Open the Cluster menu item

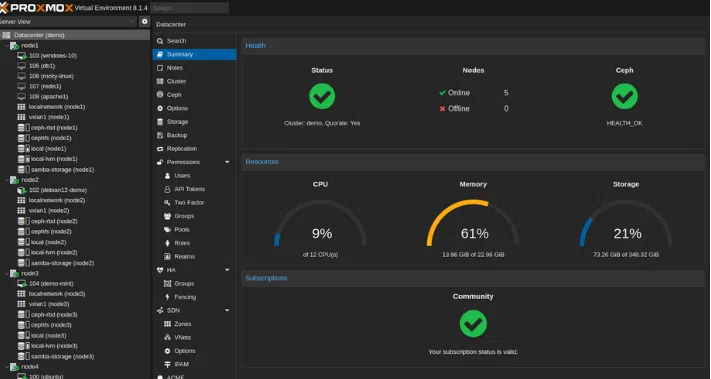pyautogui.click(x=194, y=81)
